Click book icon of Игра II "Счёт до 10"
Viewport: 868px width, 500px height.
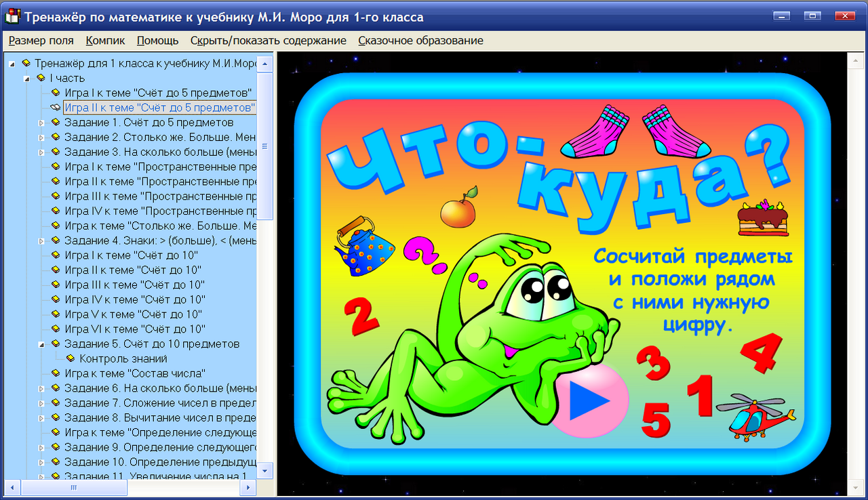pyautogui.click(x=56, y=270)
